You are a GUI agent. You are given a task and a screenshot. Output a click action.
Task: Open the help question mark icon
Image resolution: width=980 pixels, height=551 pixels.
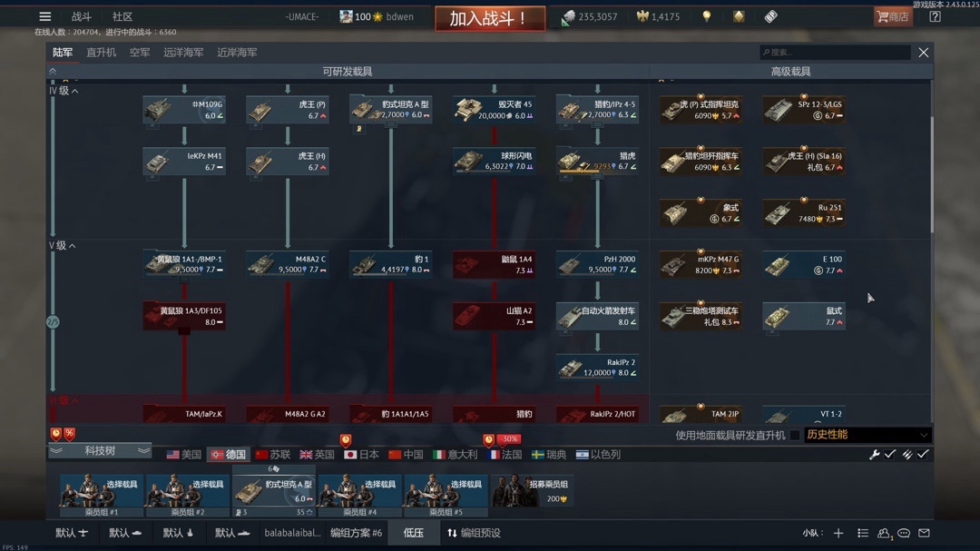[x=935, y=17]
